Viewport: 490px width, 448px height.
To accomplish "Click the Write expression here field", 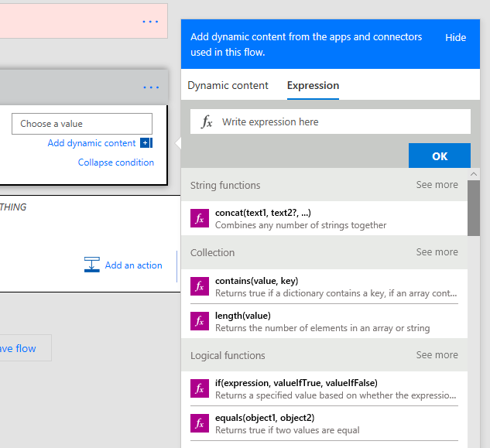I will (x=331, y=121).
